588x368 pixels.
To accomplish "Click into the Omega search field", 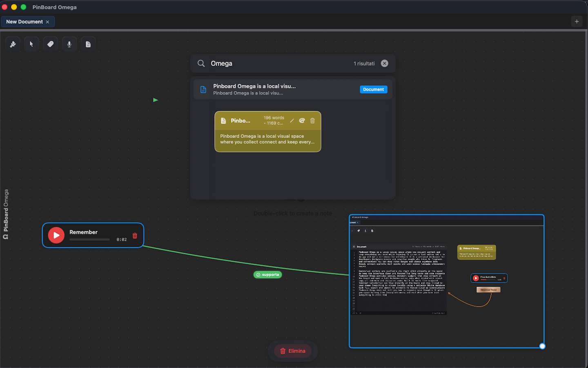I will point(278,63).
